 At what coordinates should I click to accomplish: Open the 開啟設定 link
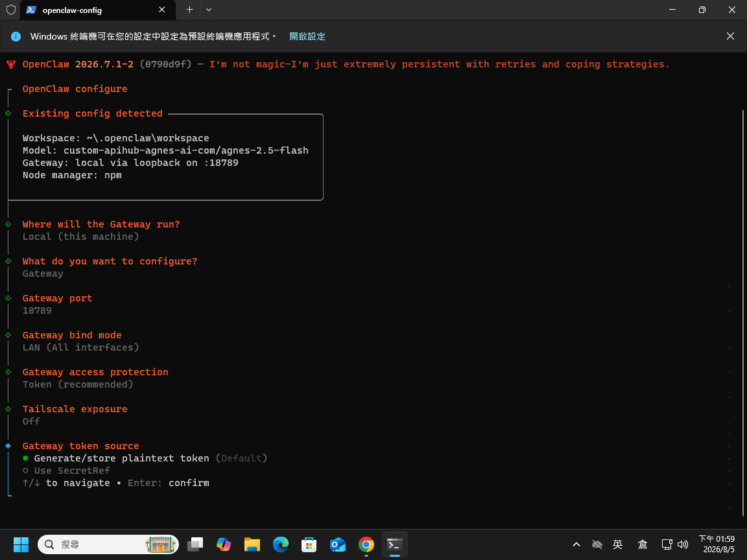click(x=307, y=36)
